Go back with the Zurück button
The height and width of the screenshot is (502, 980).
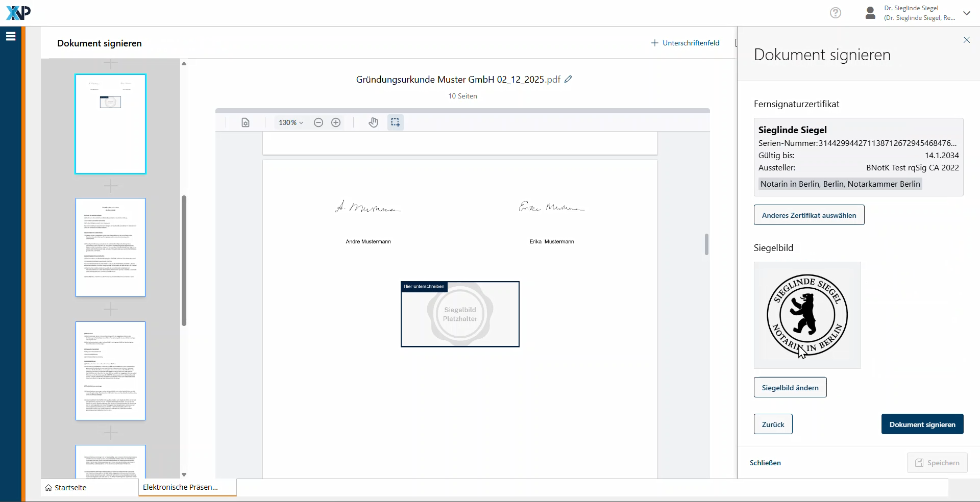pos(773,424)
